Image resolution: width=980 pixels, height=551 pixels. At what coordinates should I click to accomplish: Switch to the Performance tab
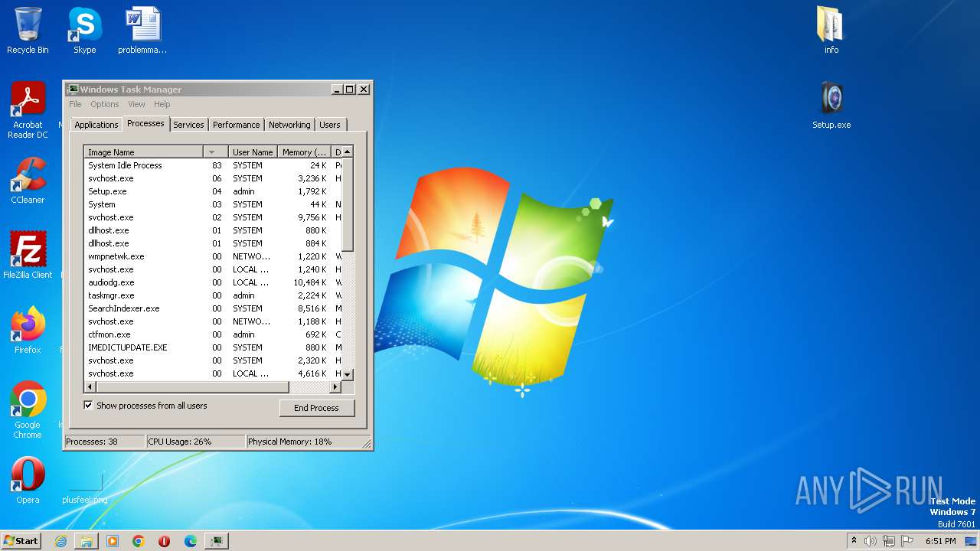coord(236,125)
